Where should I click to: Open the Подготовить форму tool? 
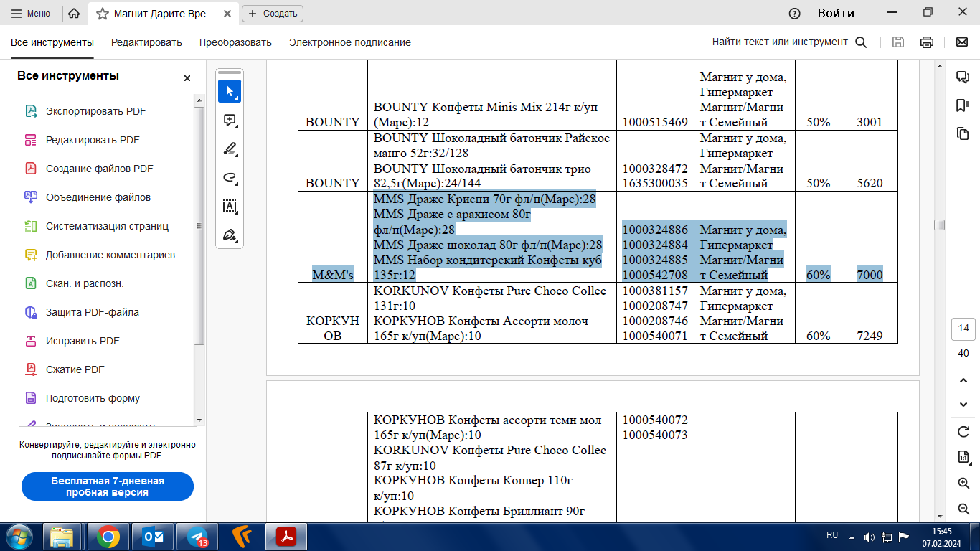[93, 398]
